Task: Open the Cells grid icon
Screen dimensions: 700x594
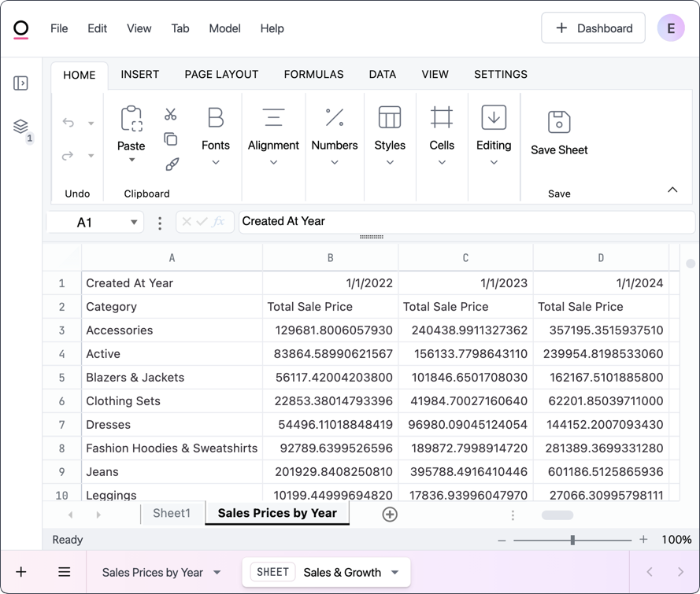Action: 442,117
